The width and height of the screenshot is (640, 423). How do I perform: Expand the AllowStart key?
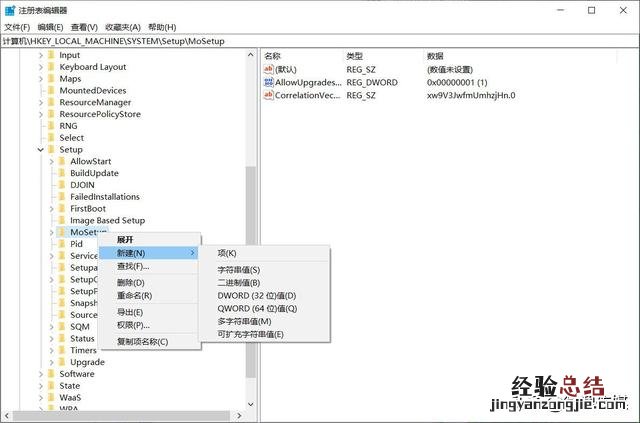(51, 162)
